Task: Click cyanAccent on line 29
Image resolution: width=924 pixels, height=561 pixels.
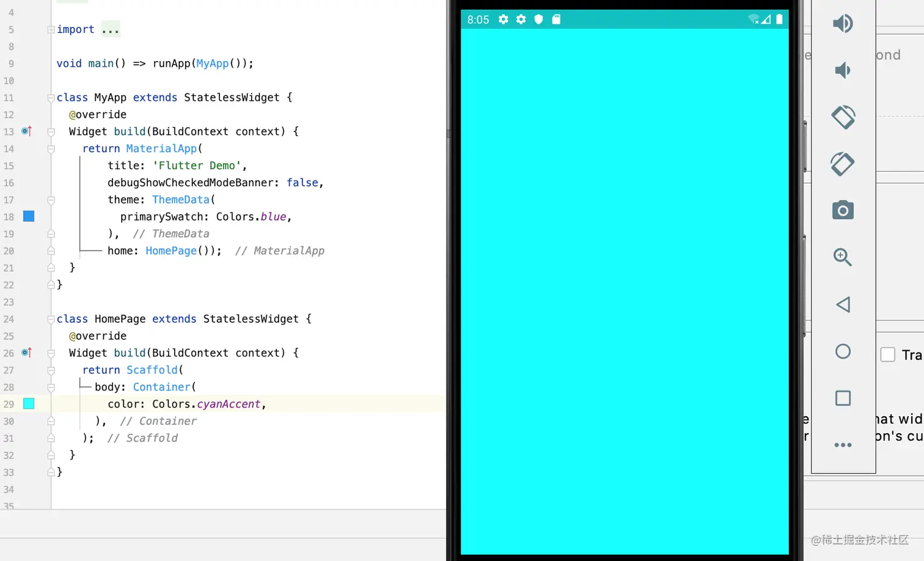Action: point(229,404)
